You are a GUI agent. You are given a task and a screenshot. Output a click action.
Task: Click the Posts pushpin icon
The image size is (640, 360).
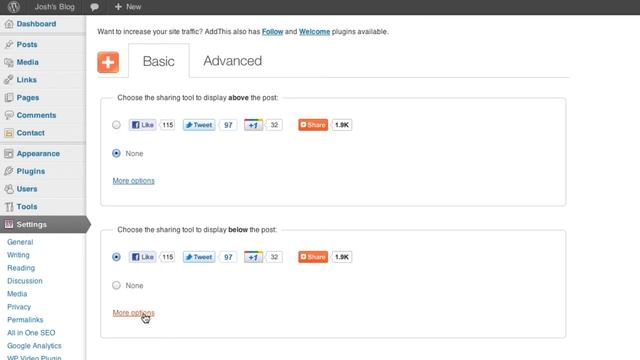pyautogui.click(x=9, y=44)
